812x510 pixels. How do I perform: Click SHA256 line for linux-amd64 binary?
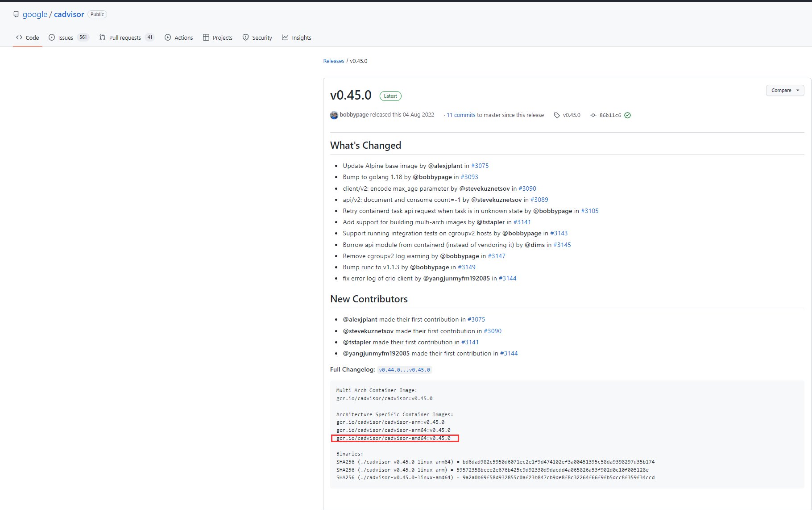[496, 477]
